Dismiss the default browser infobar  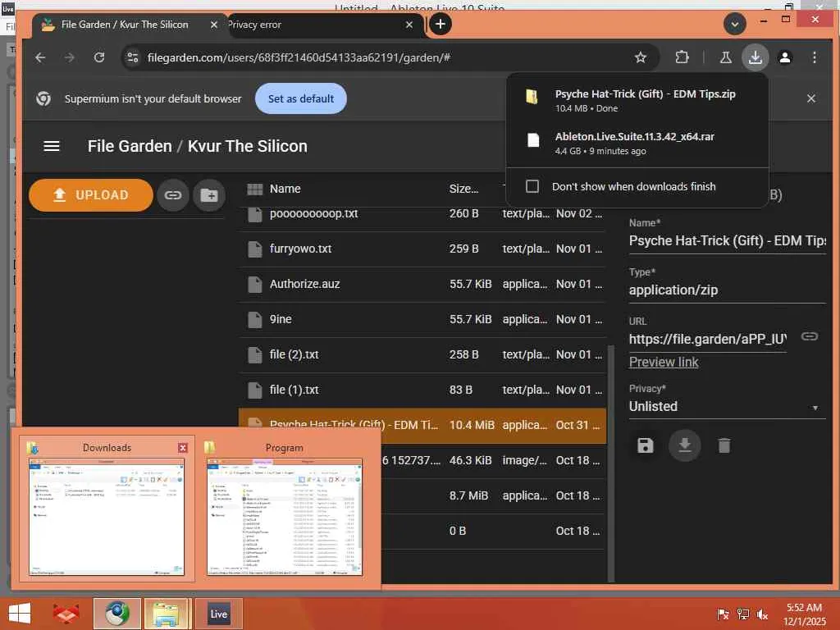pyautogui.click(x=811, y=98)
